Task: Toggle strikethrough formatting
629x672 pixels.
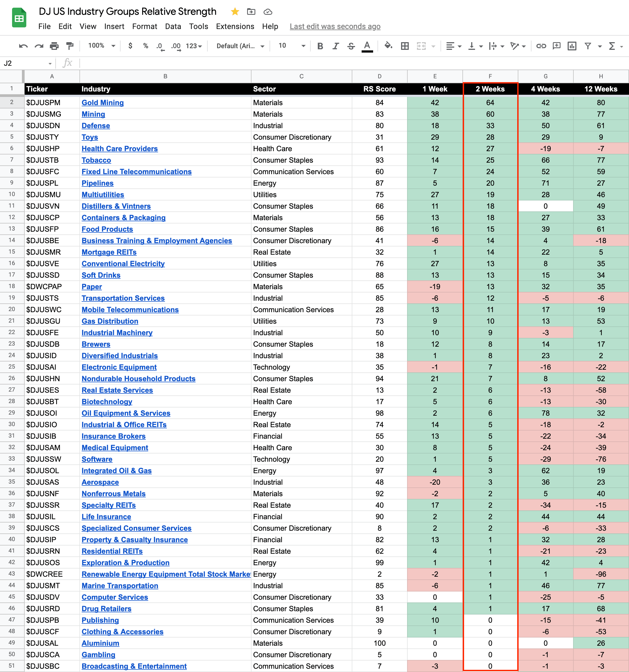Action: pos(351,46)
